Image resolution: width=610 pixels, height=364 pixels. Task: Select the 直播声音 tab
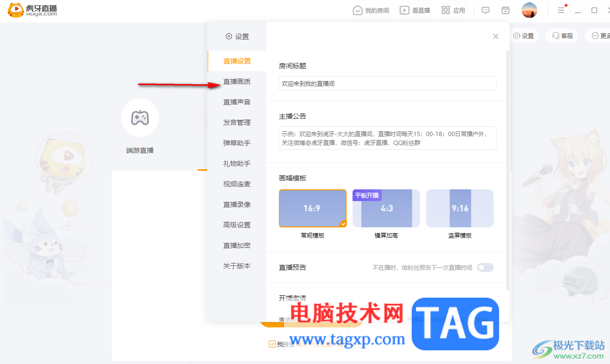pos(237,102)
